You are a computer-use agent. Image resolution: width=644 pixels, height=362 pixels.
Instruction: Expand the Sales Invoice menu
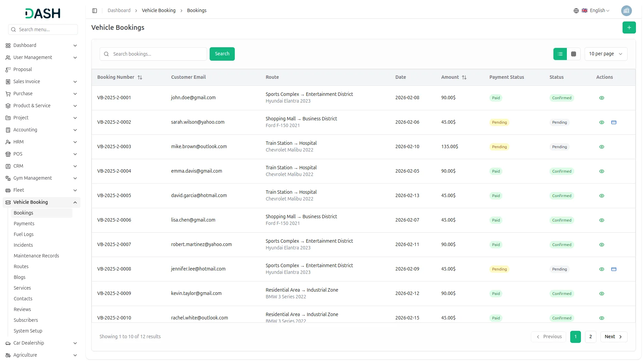(41, 81)
